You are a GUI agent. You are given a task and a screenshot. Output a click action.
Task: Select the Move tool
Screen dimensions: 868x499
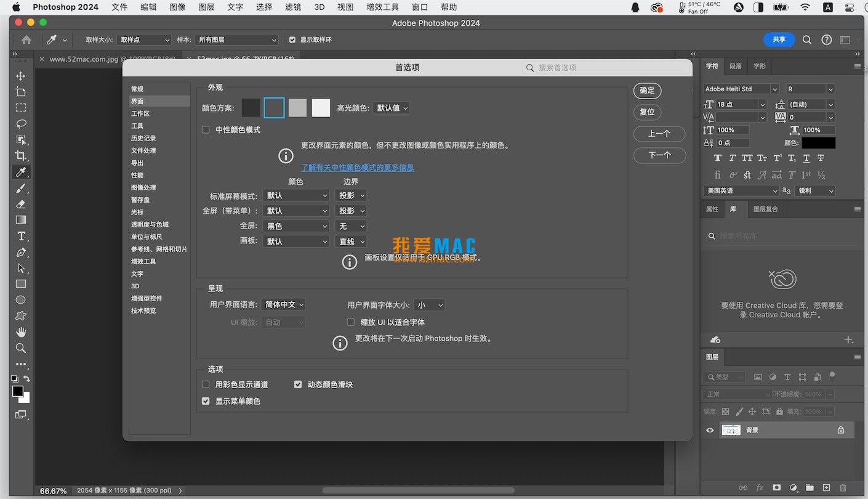(x=21, y=76)
